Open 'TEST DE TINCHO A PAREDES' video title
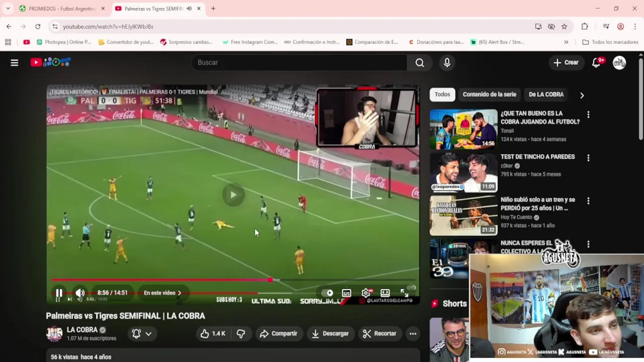644x362 pixels. (x=537, y=157)
